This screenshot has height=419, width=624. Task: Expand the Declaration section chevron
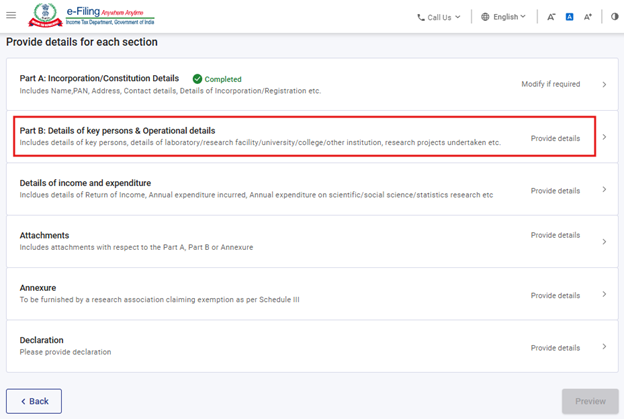(x=604, y=347)
